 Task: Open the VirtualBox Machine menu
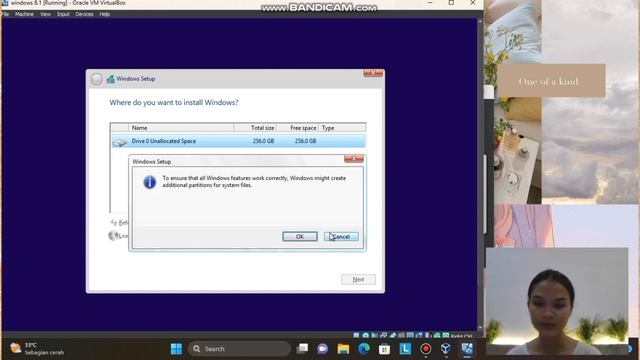(24, 14)
